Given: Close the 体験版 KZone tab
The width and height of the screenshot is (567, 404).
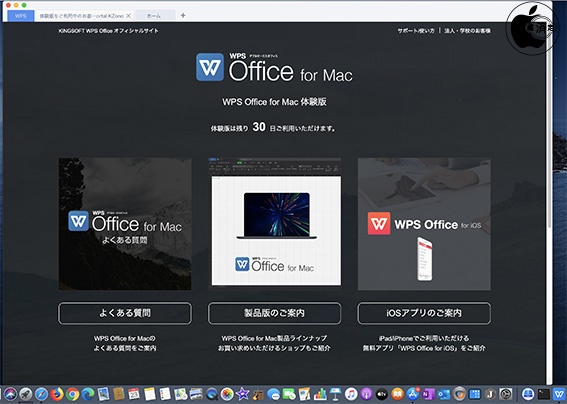Looking at the screenshot, I should [128, 16].
